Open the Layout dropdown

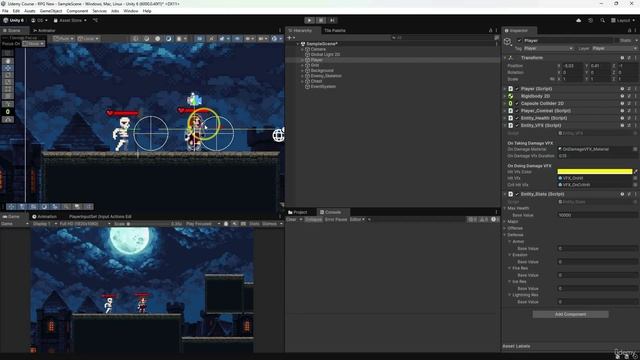(623, 20)
